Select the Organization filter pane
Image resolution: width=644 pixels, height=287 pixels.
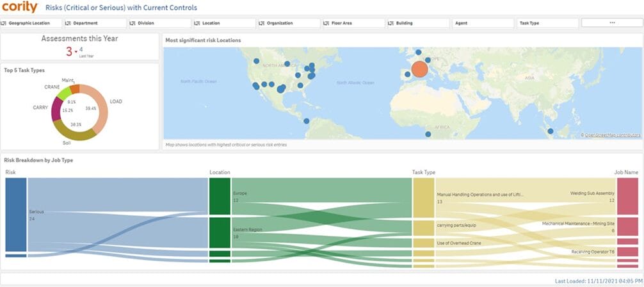(289, 23)
